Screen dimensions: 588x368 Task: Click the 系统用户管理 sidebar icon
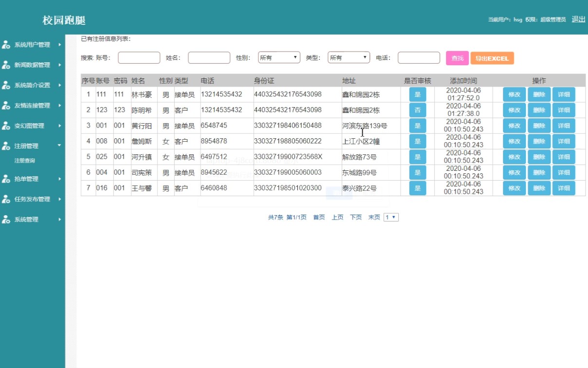tap(6, 45)
